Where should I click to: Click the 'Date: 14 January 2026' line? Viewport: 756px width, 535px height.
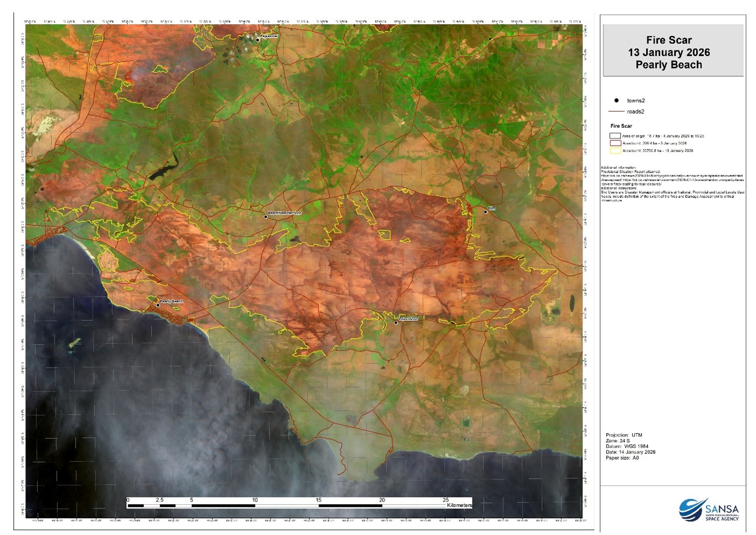click(630, 452)
